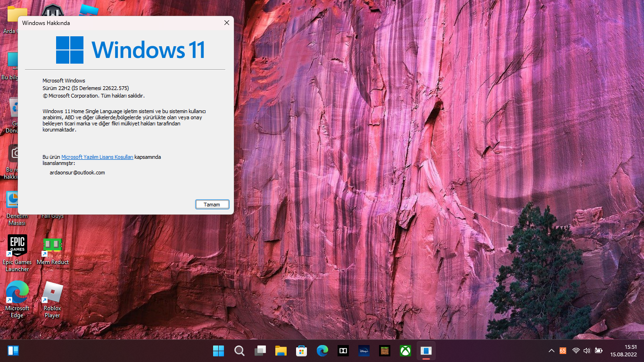Select the Geri Dönüşüm recycle bin icon
Screen dimensions: 644x362
pyautogui.click(x=12, y=115)
